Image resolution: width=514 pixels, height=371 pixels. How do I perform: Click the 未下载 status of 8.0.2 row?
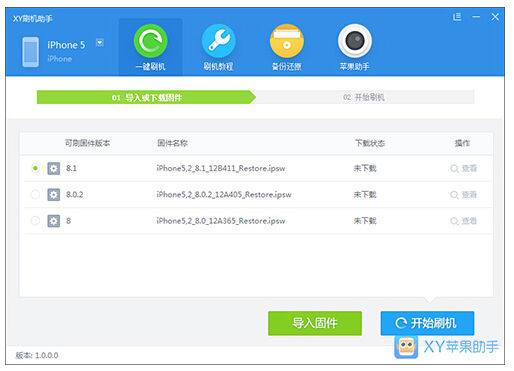(365, 195)
